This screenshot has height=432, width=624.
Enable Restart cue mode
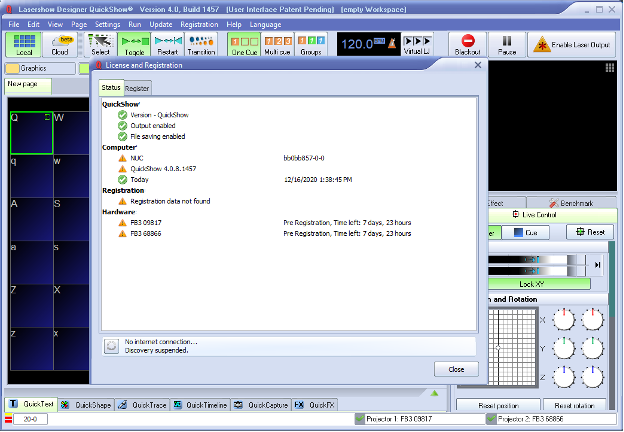[x=168, y=45]
